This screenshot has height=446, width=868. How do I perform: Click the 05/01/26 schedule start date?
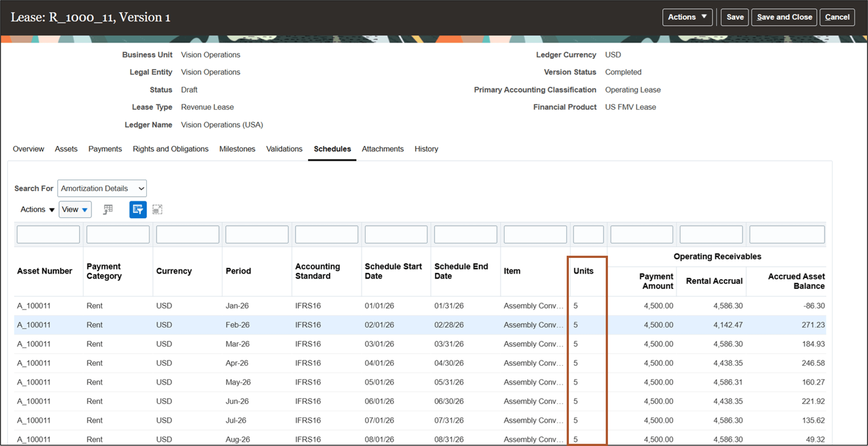click(x=379, y=382)
